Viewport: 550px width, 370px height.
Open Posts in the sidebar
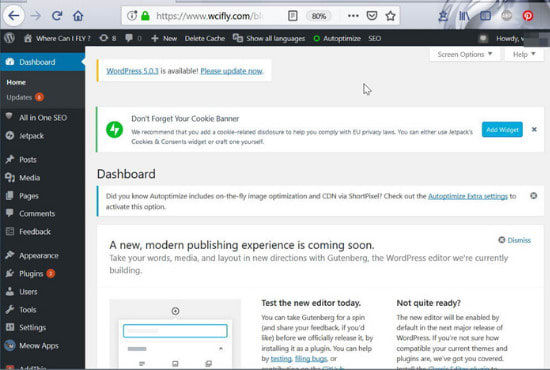tap(42, 160)
